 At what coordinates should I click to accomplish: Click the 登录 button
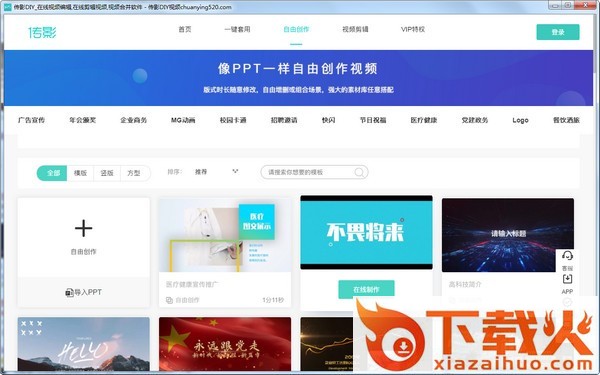pos(558,32)
